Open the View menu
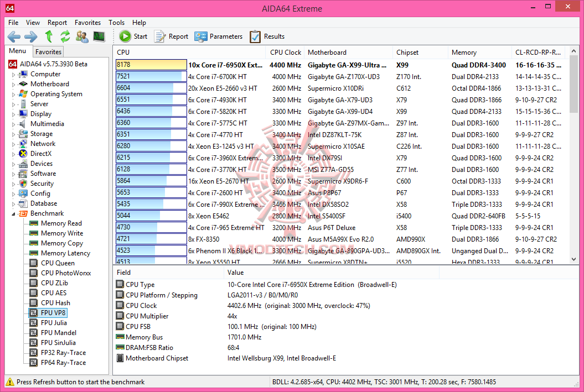The image size is (584, 392). pyautogui.click(x=33, y=23)
